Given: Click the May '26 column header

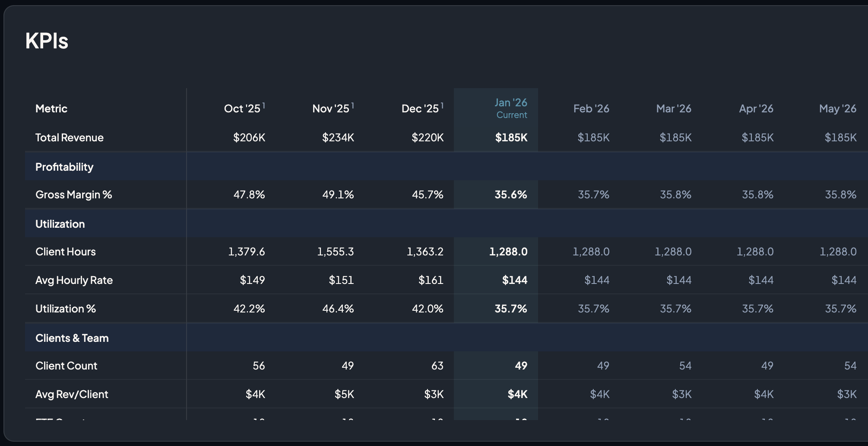Looking at the screenshot, I should [837, 108].
